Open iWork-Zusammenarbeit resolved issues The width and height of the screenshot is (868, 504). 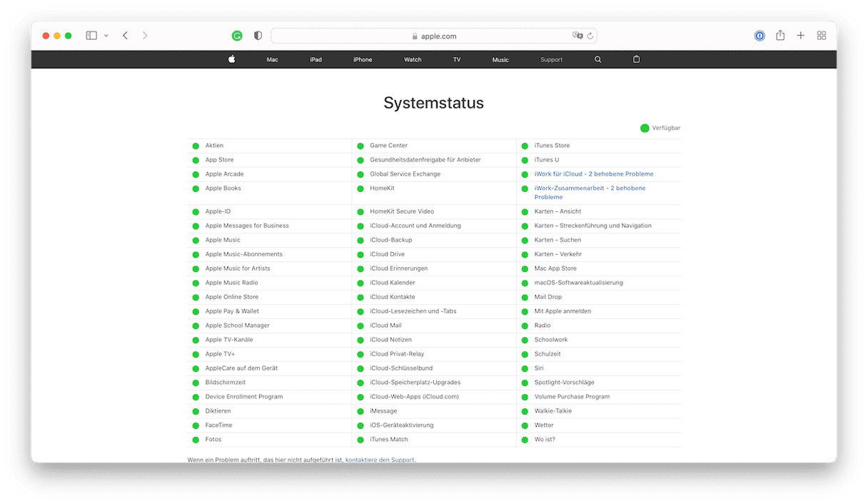point(590,193)
